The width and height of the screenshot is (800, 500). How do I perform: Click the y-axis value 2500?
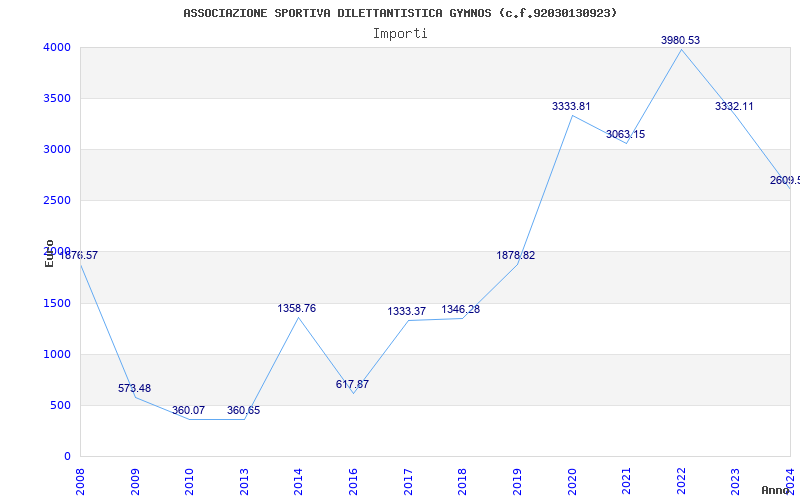pyautogui.click(x=57, y=201)
